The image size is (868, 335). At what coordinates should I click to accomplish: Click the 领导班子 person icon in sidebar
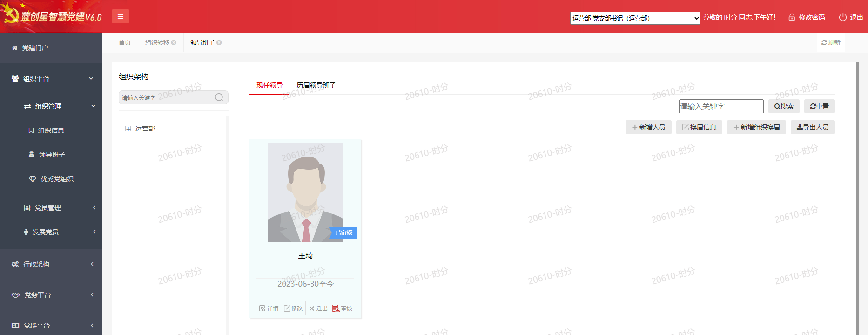(31, 155)
